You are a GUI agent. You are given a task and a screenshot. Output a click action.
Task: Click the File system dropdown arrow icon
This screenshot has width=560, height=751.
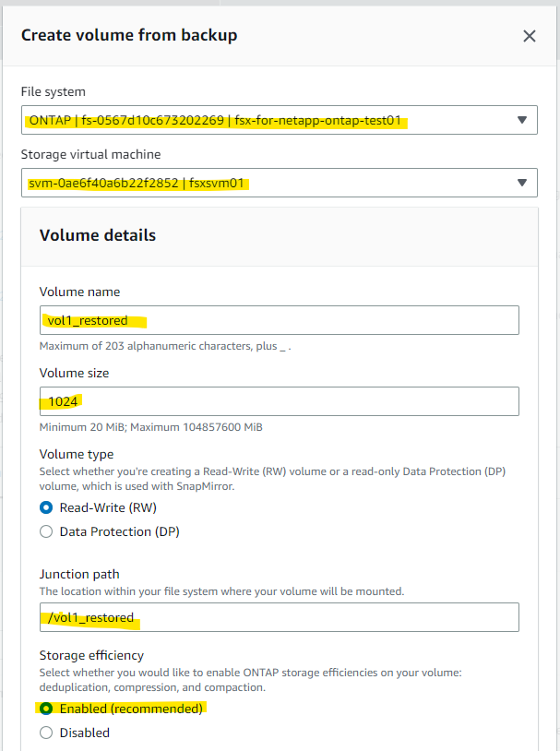tap(522, 120)
